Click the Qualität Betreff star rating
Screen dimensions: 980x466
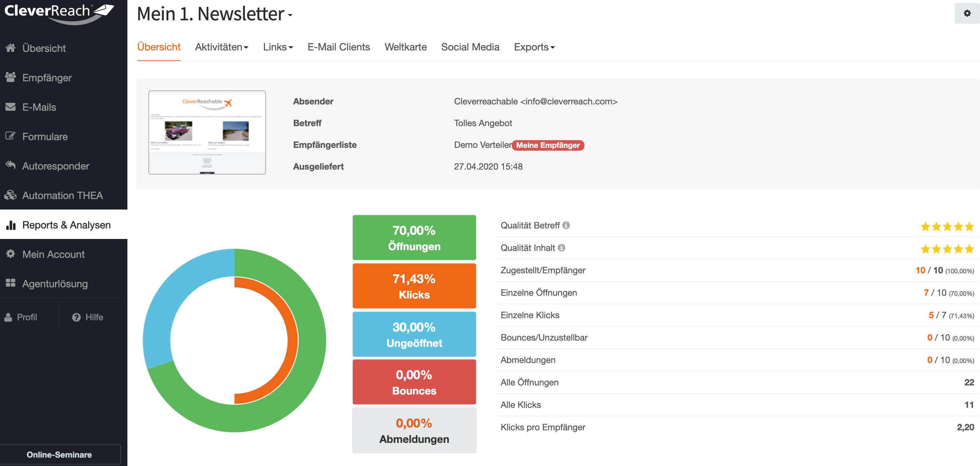947,227
